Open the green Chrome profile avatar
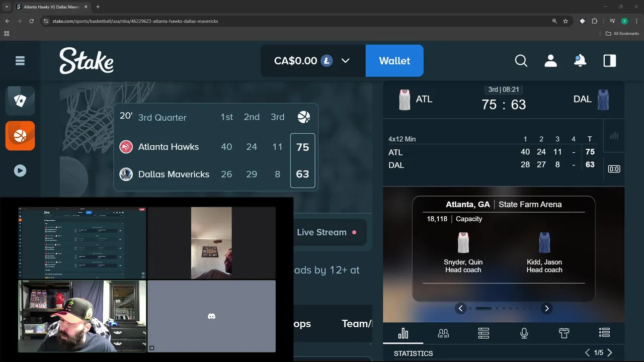This screenshot has width=644, height=362. pyautogui.click(x=624, y=21)
